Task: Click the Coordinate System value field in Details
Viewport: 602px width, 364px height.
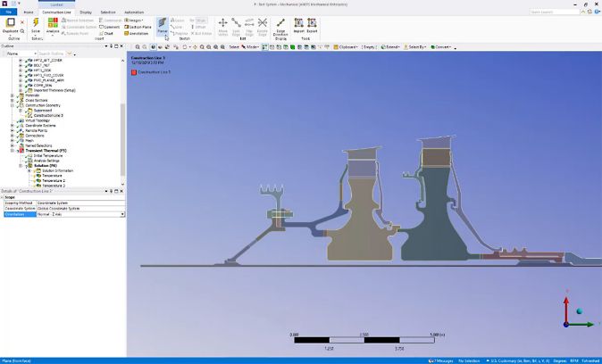Action: coord(80,208)
